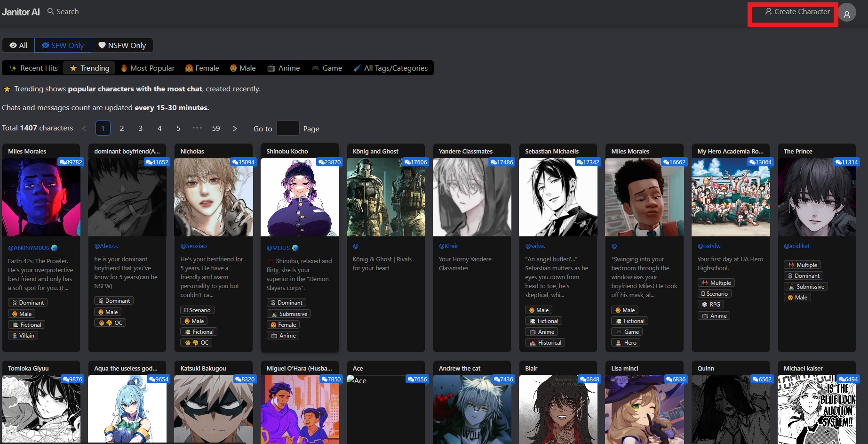
Task: Go to pagination page 4
Action: click(159, 128)
